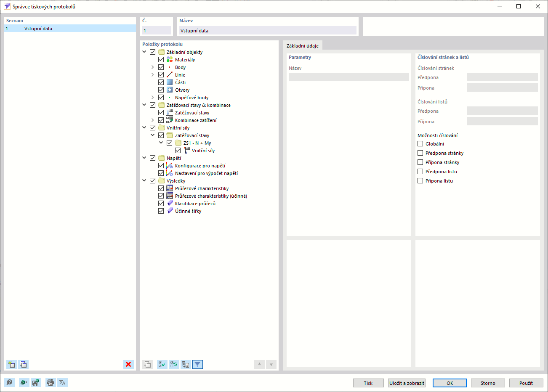Select the Průřezové charakteristiky (účinné) tree row
Screen dimensions: 548x392
[x=211, y=196]
